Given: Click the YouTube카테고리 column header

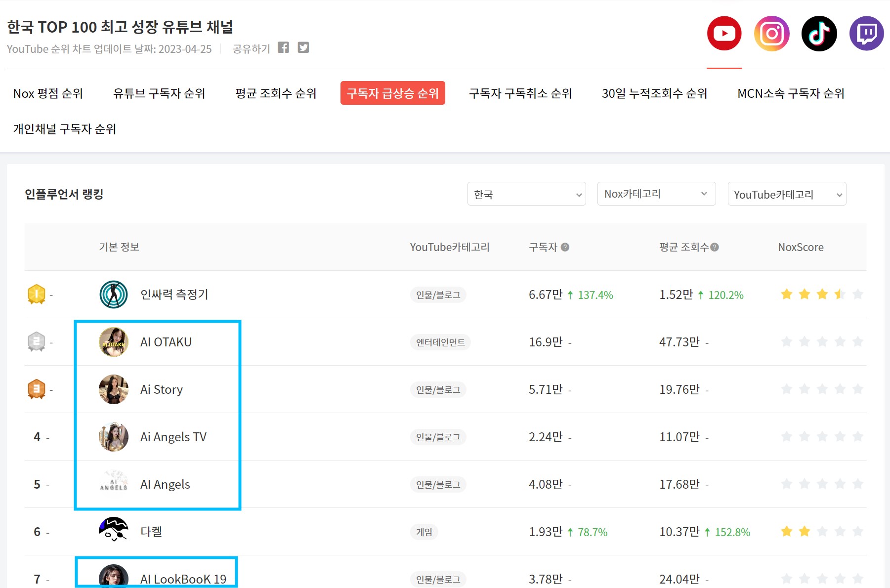Looking at the screenshot, I should coord(450,247).
